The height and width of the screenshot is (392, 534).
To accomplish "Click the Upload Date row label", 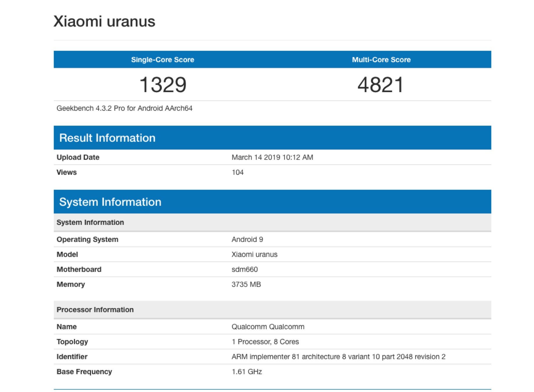I will (x=78, y=157).
